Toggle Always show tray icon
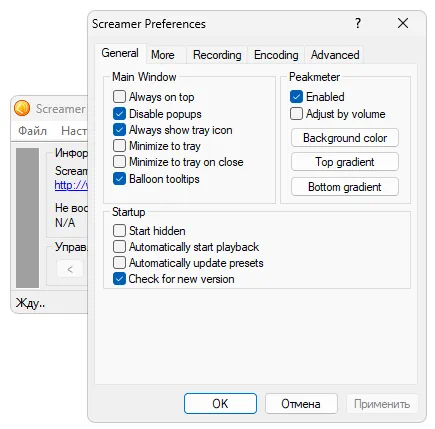This screenshot has height=429, width=435. 119,130
